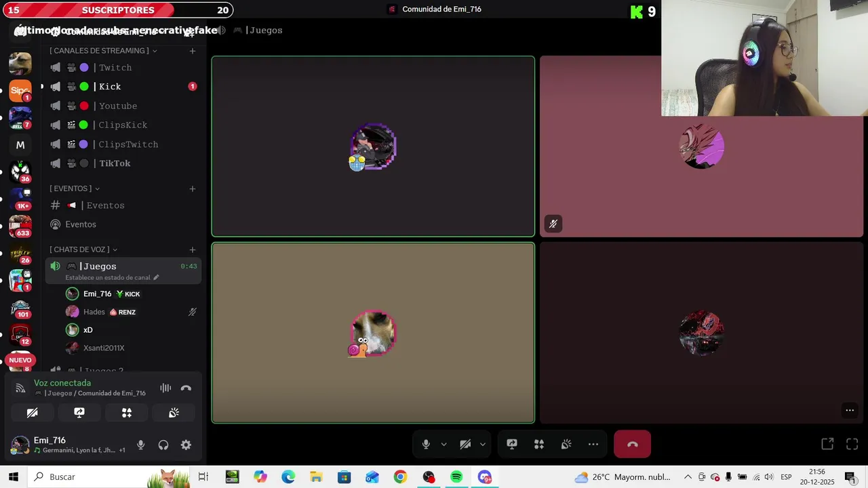Image resolution: width=868 pixels, height=488 pixels.
Task: Enter full screen call view
Action: (x=852, y=444)
